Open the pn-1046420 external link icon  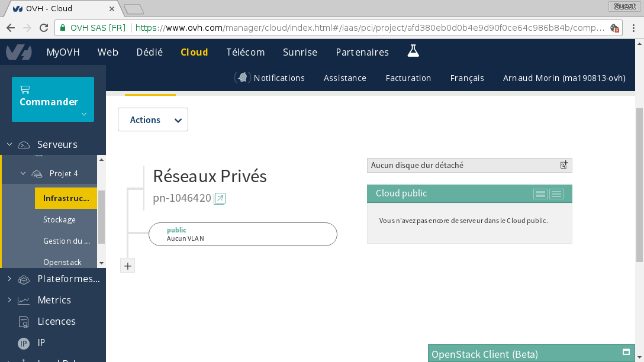pyautogui.click(x=220, y=198)
